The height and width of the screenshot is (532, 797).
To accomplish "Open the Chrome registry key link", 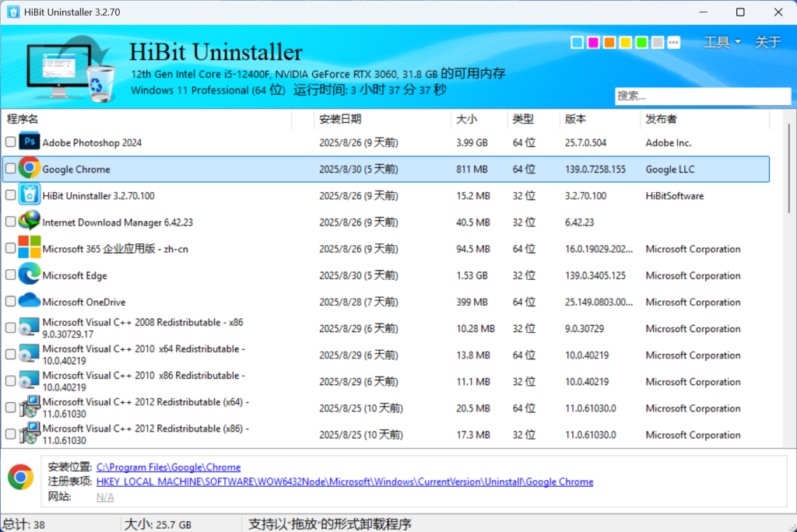I will pos(344,481).
